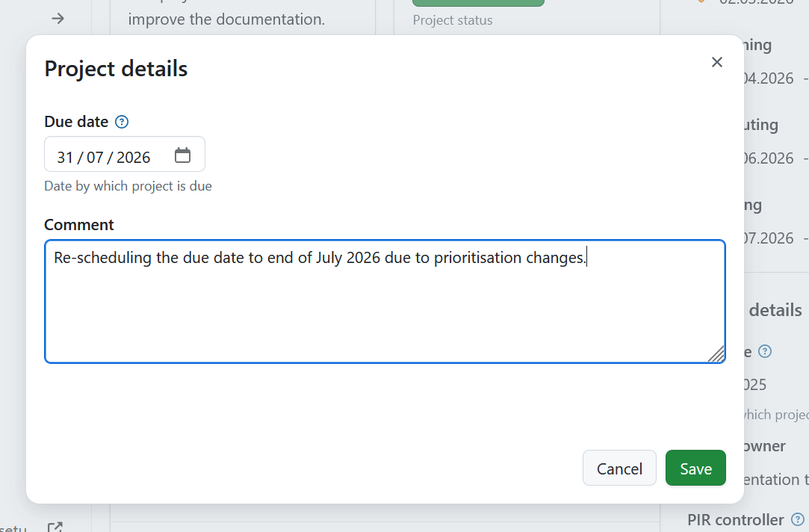Cancel the Project details changes
Viewport: 809px width, 532px height.
[619, 468]
